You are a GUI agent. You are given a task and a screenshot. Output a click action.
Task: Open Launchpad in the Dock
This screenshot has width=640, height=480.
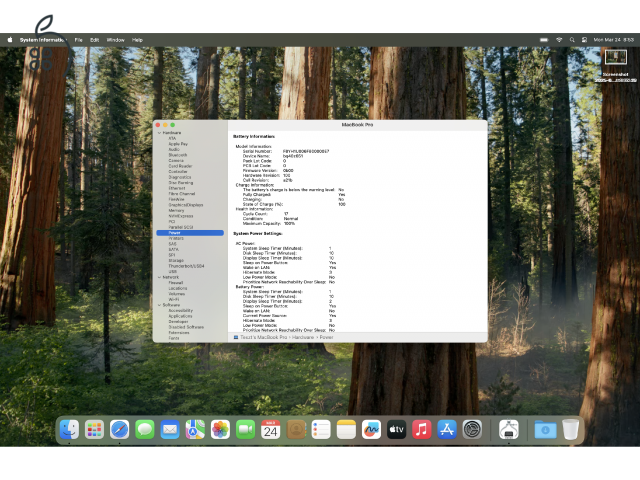94,429
